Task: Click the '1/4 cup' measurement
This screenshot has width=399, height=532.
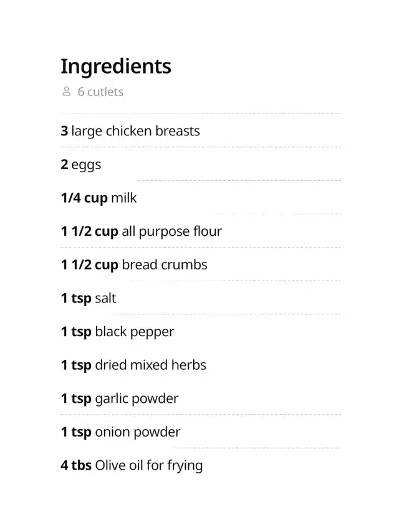Action: tap(84, 198)
